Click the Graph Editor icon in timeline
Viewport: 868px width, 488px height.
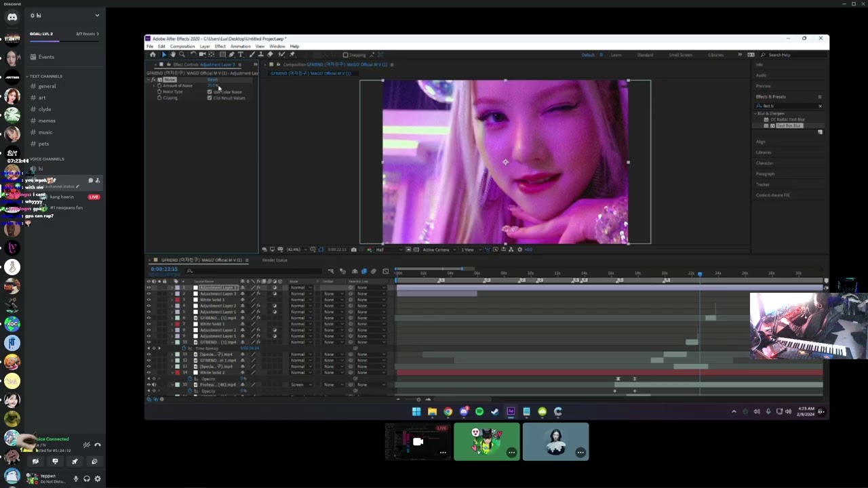coord(385,271)
